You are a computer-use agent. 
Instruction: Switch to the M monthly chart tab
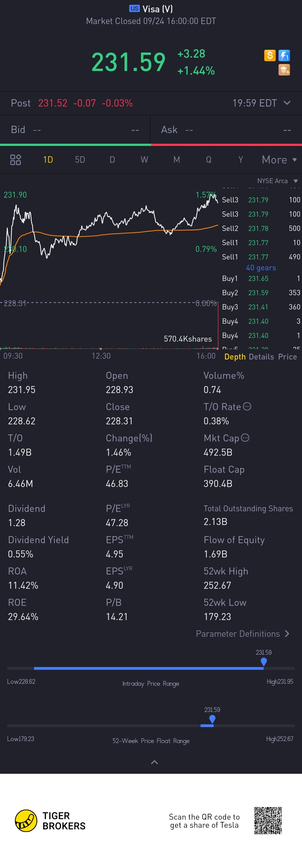(177, 159)
